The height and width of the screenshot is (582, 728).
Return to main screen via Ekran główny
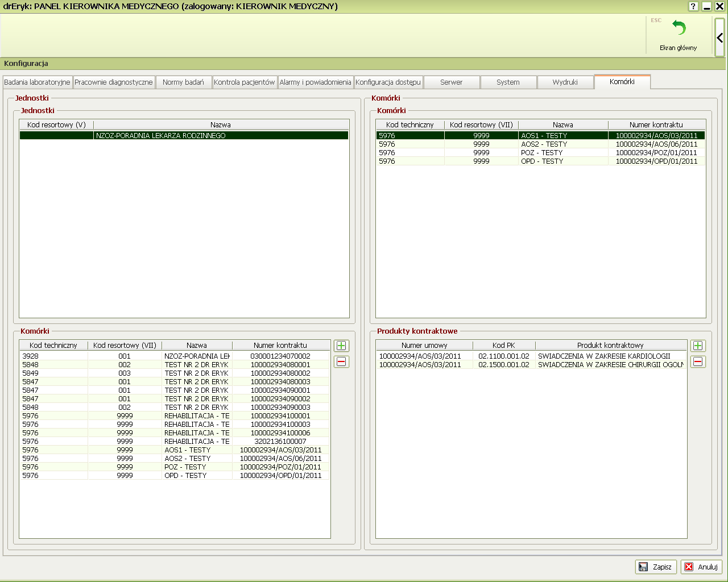coord(678,36)
